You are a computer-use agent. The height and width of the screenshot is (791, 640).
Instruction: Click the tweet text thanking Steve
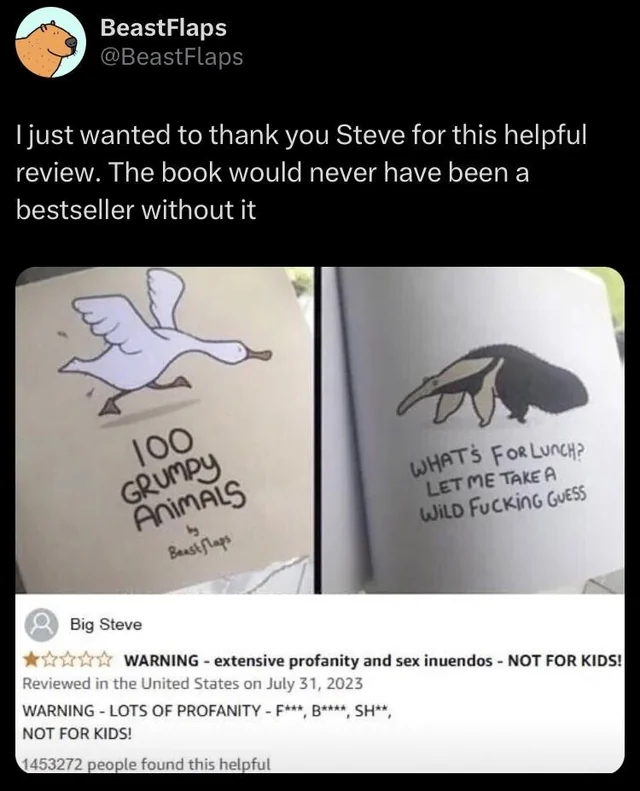(301, 172)
